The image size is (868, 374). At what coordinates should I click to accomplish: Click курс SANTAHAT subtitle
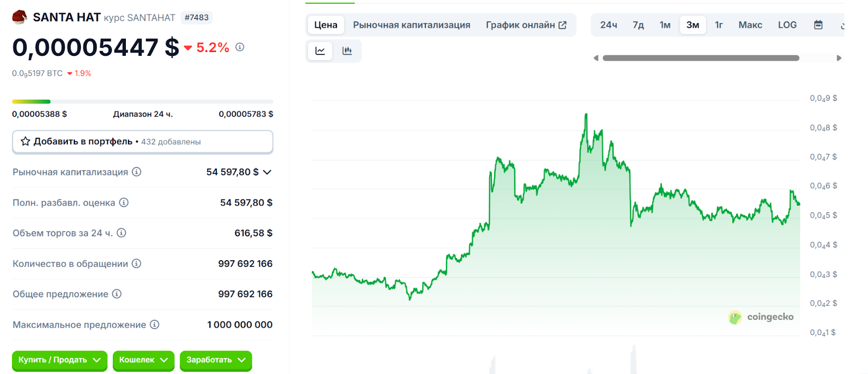point(139,18)
